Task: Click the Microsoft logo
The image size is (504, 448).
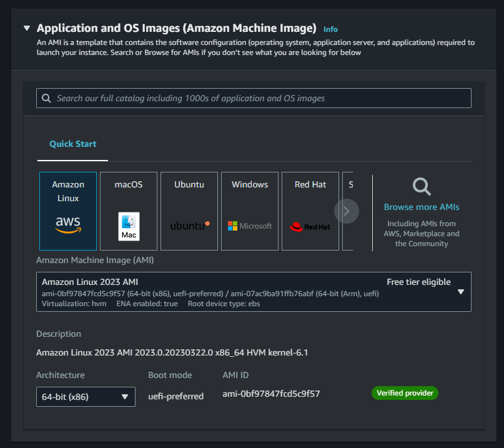Action: [250, 226]
